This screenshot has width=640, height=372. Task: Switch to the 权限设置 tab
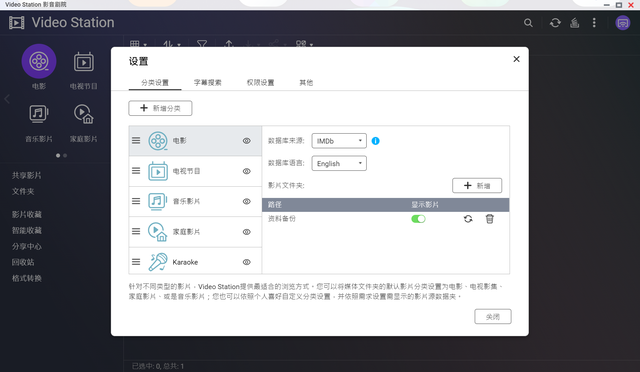260,82
